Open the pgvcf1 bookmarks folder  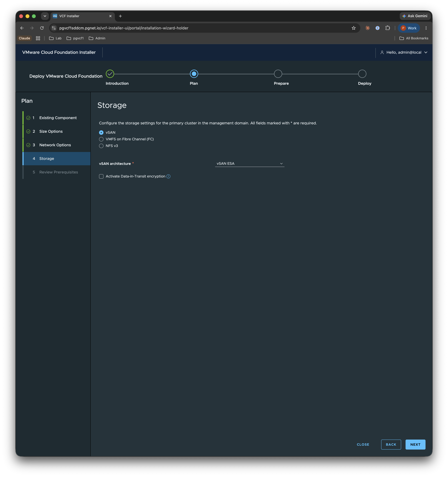tap(75, 38)
